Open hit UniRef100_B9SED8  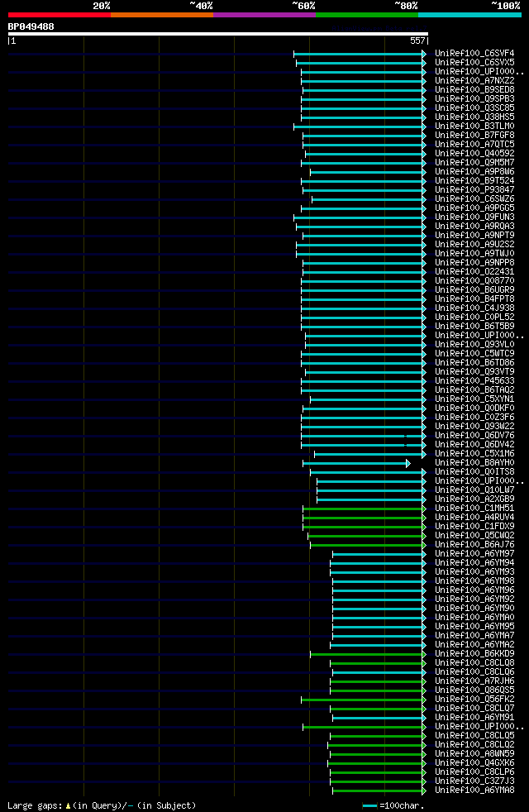[x=474, y=90]
